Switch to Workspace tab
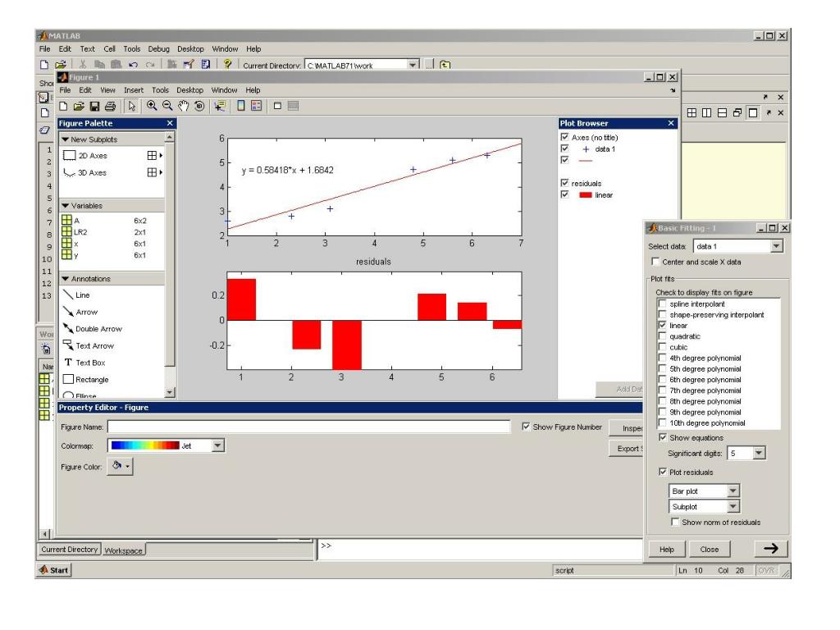840x630 pixels. [123, 550]
